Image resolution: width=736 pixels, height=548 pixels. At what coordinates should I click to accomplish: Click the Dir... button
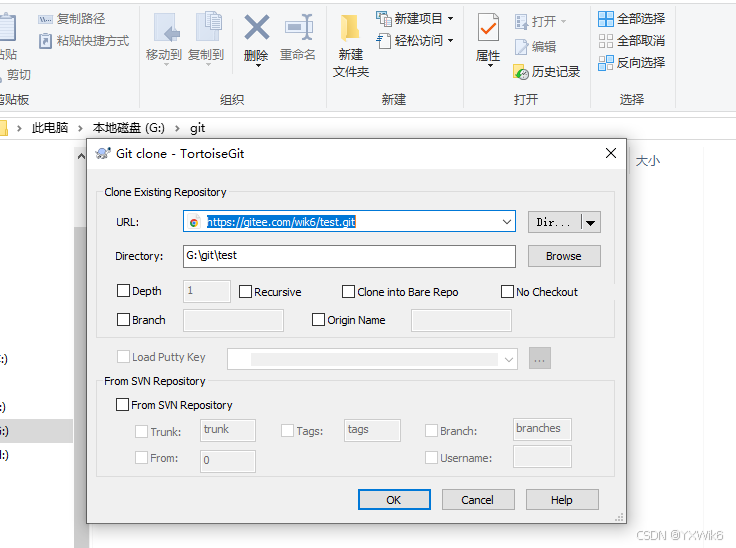(x=554, y=222)
